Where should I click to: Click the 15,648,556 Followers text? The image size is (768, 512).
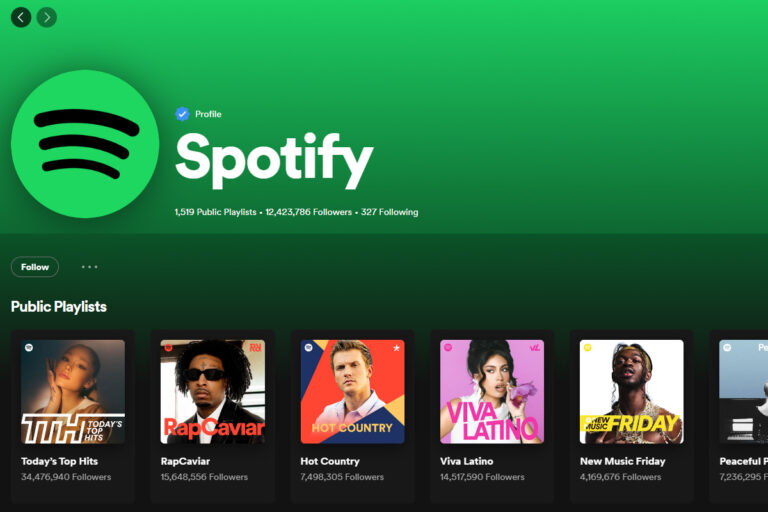(204, 477)
